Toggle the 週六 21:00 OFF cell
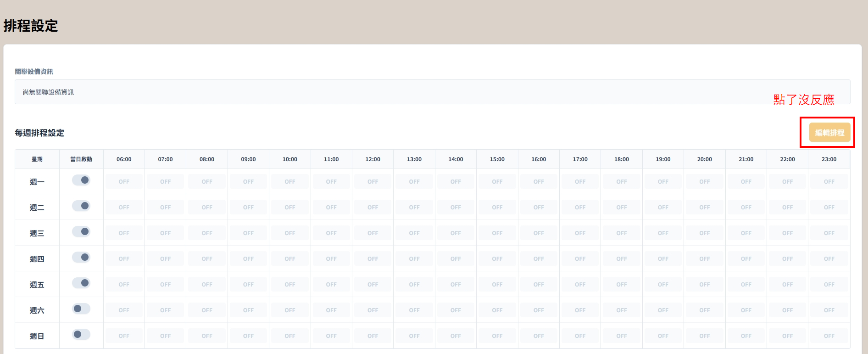Image resolution: width=868 pixels, height=354 pixels. [x=746, y=310]
